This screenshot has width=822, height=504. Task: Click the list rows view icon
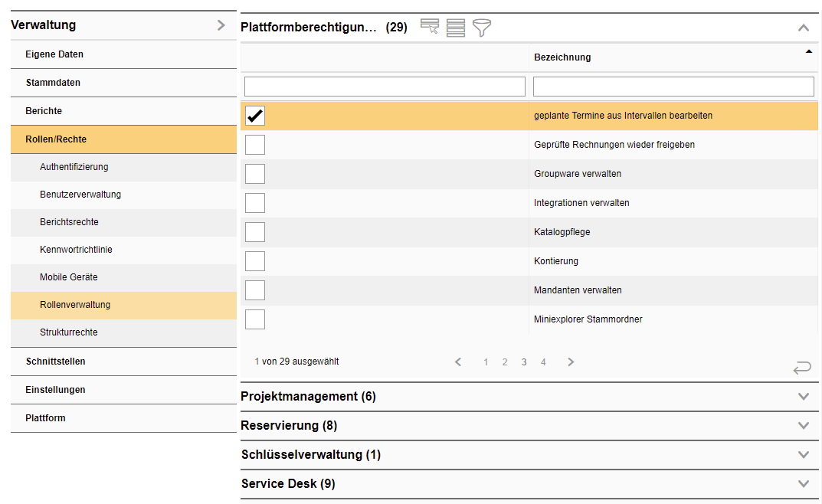[x=456, y=28]
